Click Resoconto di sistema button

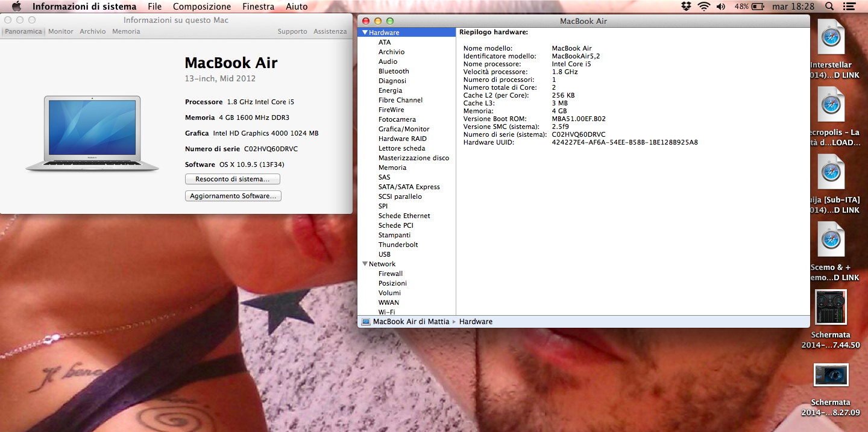(x=233, y=179)
